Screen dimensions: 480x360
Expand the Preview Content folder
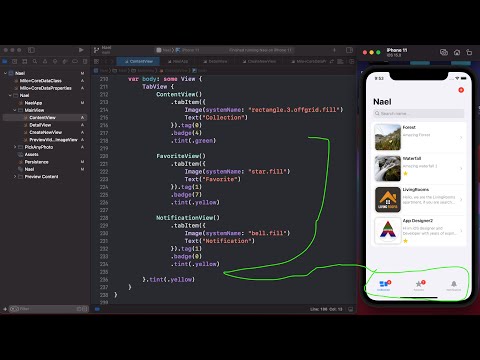tap(15, 177)
